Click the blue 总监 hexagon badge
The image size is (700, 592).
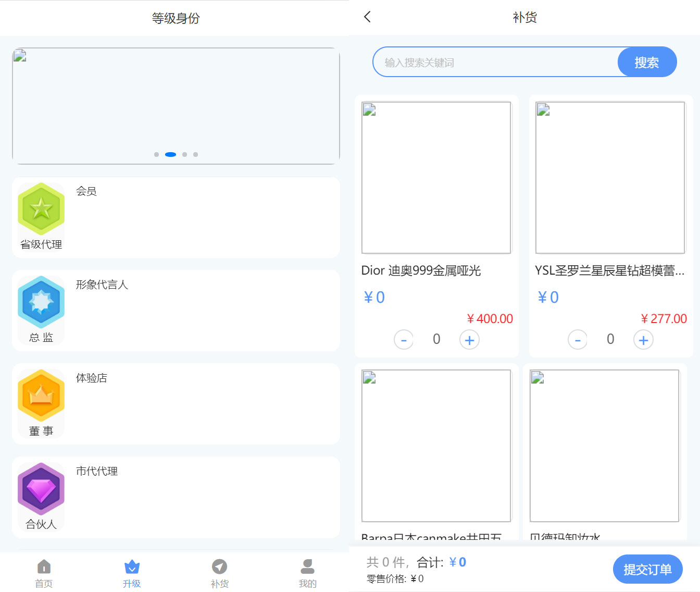[41, 302]
